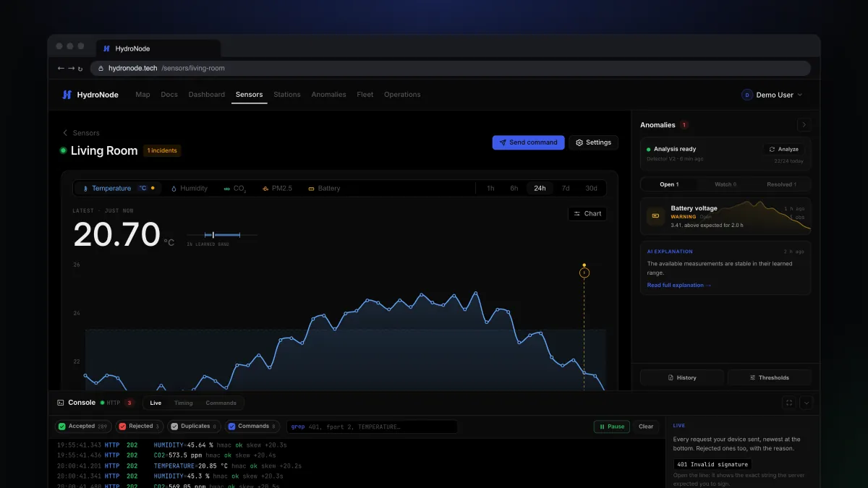Toggle the Commands filter checkbox
This screenshot has width=868, height=488.
[231, 427]
